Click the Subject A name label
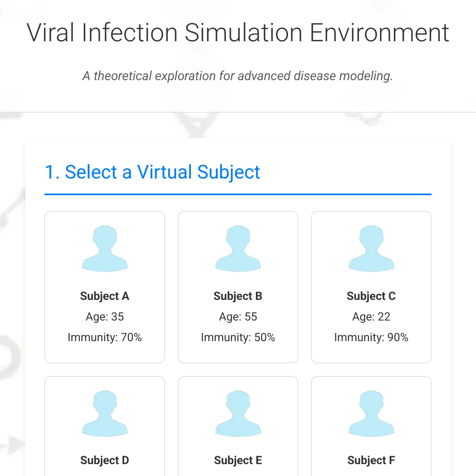This screenshot has height=476, width=476. pyautogui.click(x=105, y=296)
